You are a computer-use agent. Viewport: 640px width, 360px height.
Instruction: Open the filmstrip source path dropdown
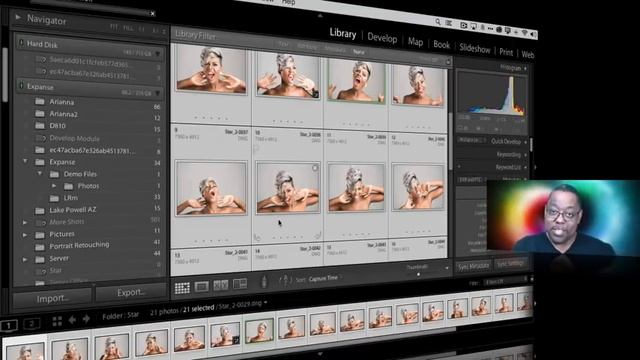tap(266, 303)
